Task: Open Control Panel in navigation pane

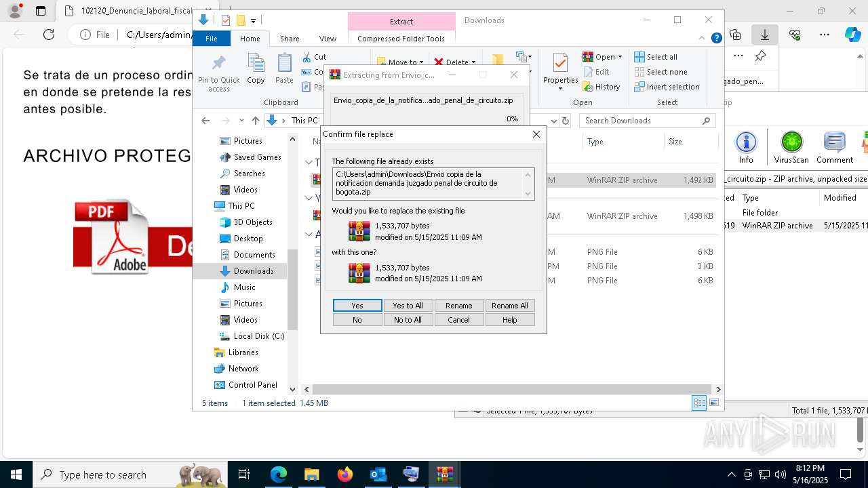Action: tap(252, 385)
